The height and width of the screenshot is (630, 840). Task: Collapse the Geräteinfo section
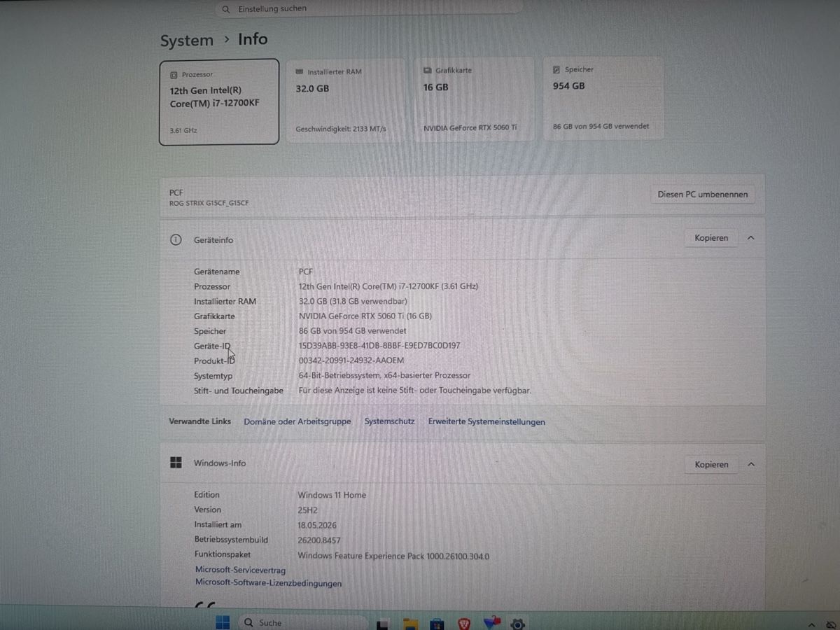[x=750, y=238]
